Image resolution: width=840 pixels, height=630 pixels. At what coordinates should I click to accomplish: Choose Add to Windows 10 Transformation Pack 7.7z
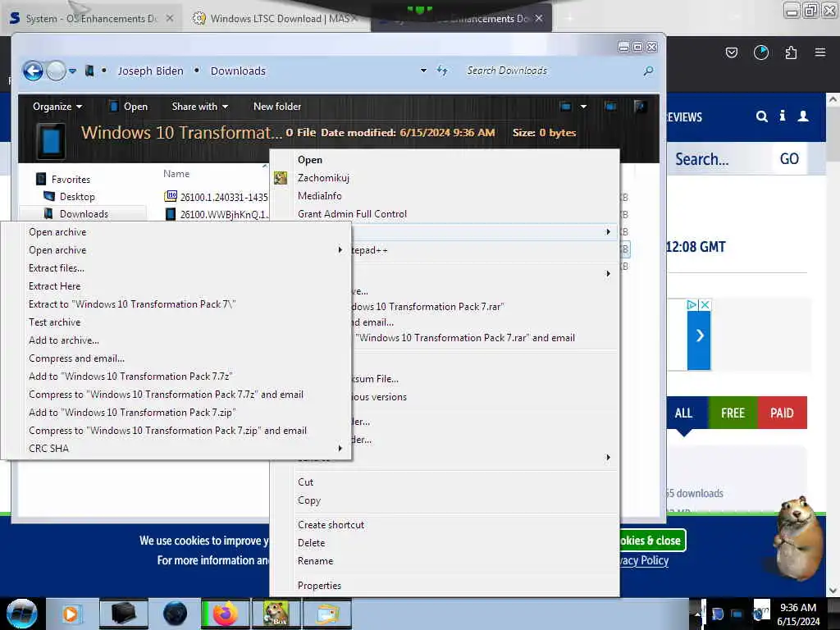tap(176, 376)
